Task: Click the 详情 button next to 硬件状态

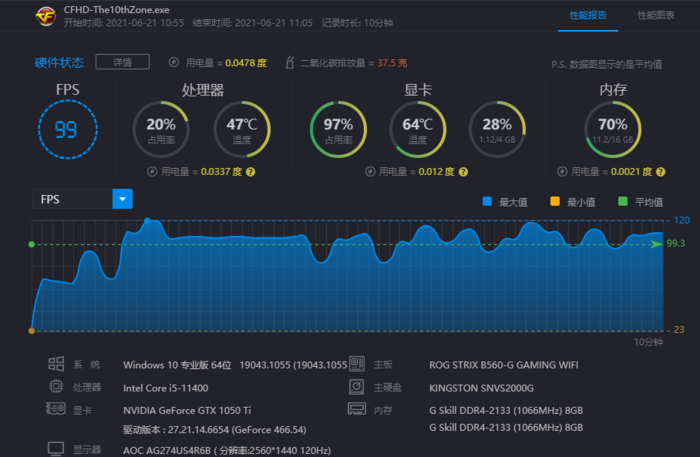Action: point(122,62)
